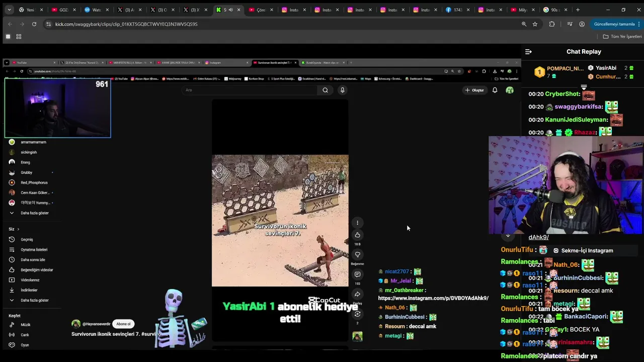Switch to the Watc tab
644x362 pixels.
[95, 10]
